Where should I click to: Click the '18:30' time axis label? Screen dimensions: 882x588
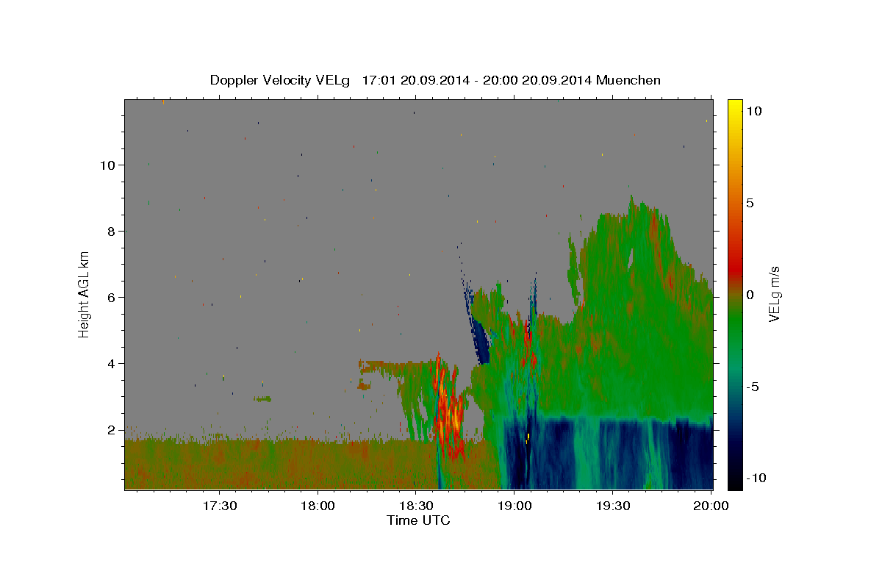pos(415,506)
